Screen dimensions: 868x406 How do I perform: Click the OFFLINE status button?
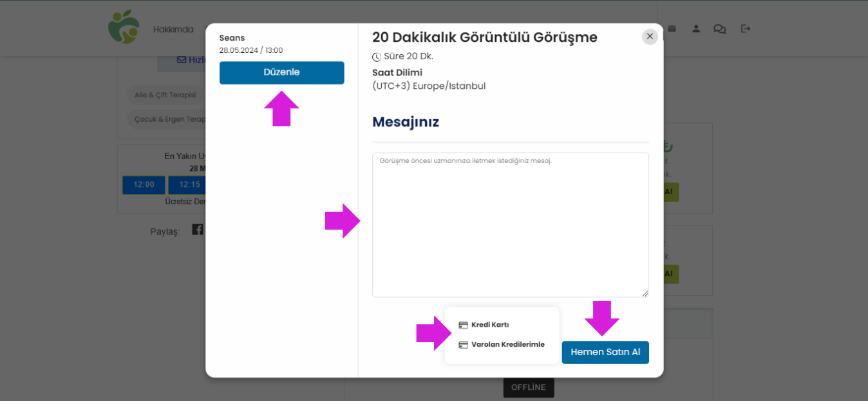click(x=529, y=387)
